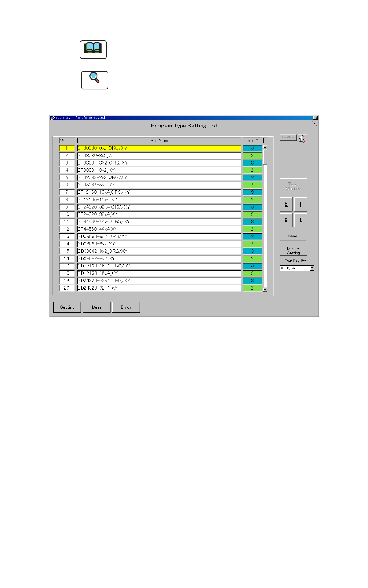Screen dimensions: 368x588
Task: Select row GT08081-8x2_XY
Action: pyautogui.click(x=159, y=170)
